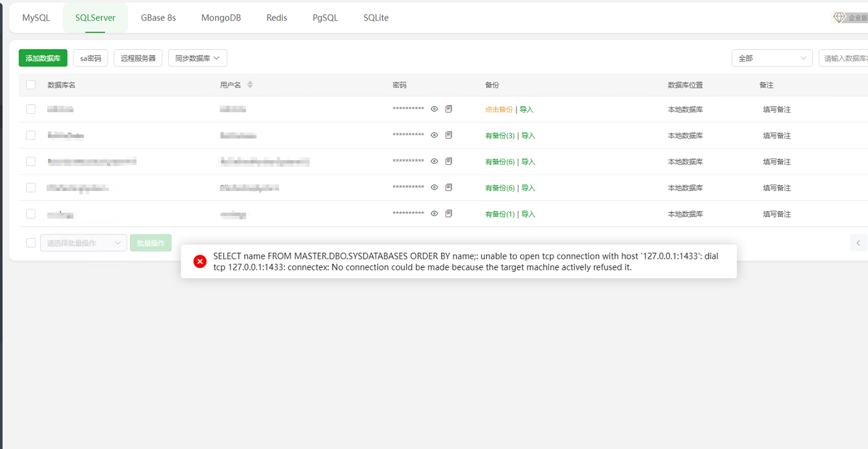Go to previous page with the left arrow
868x449 pixels.
tap(858, 243)
